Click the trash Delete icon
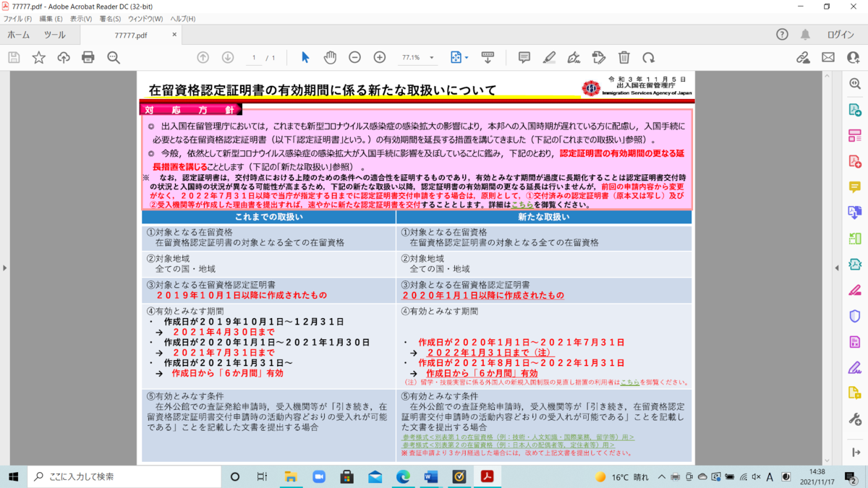 click(624, 57)
